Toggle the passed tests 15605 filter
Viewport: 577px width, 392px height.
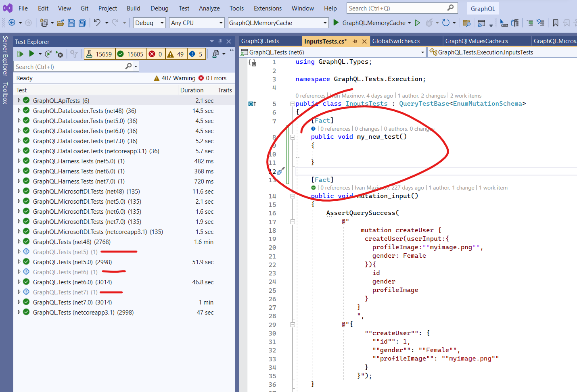click(x=131, y=54)
